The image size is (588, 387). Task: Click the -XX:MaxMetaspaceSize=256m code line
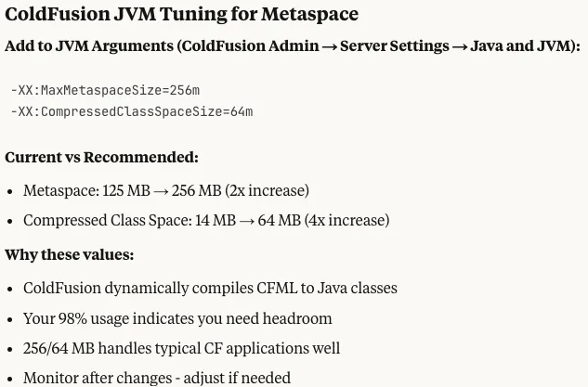click(105, 90)
